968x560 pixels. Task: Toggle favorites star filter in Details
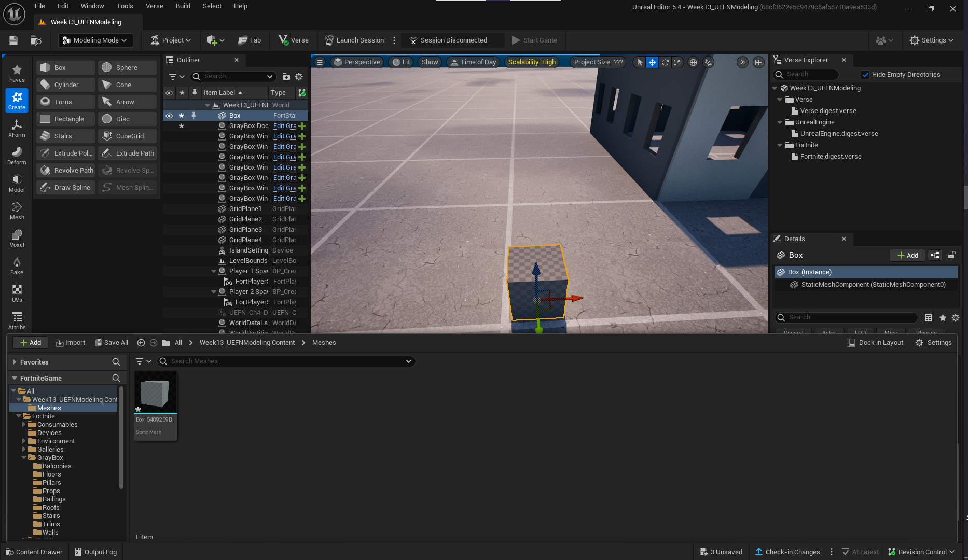[943, 318]
